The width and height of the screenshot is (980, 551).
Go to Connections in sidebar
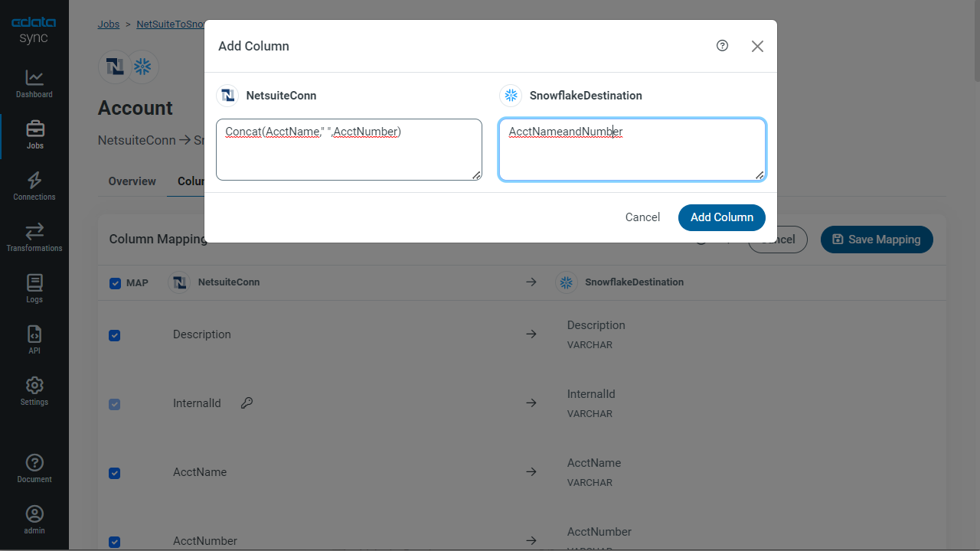[x=34, y=186]
